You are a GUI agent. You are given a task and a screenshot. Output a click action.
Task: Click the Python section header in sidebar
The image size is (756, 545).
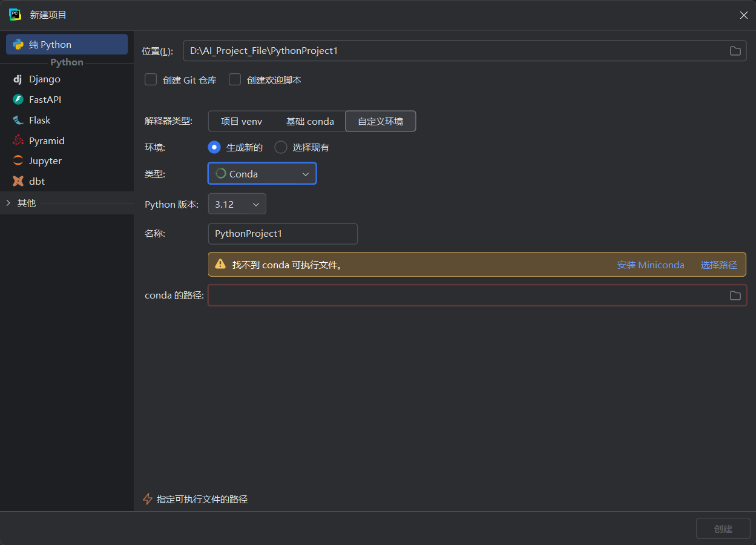point(67,62)
